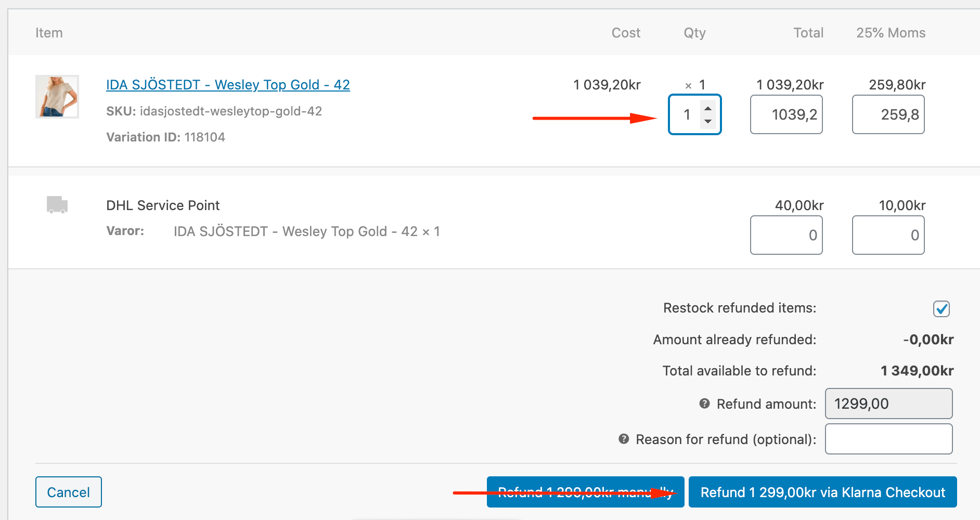
Task: Select the DHL shipping tax refund field
Action: 888,235
